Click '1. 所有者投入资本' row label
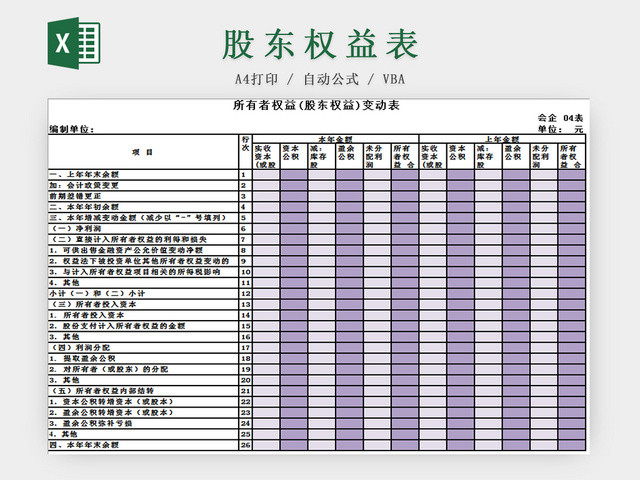This screenshot has height=480, width=640. (87, 315)
